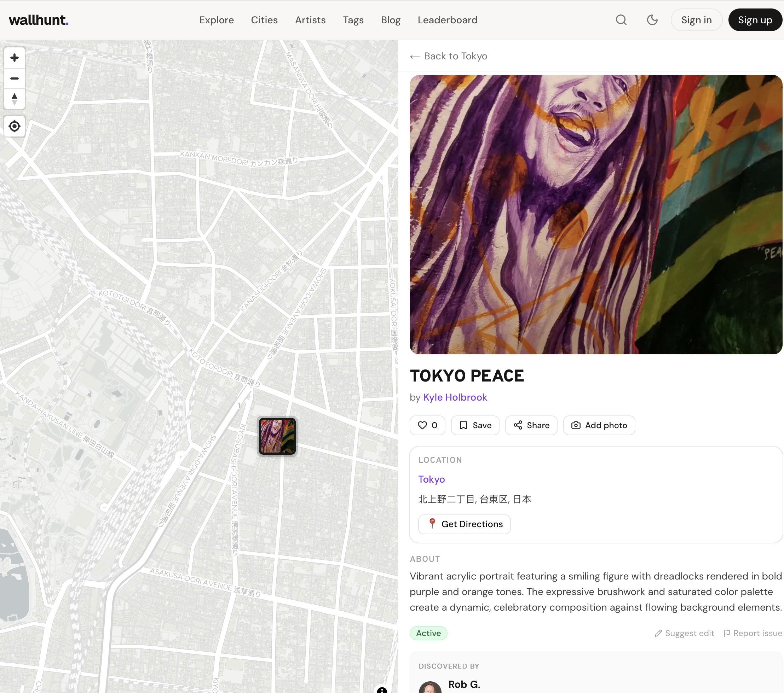The width and height of the screenshot is (784, 693).
Task: Zoom out of the map
Action: 15,78
